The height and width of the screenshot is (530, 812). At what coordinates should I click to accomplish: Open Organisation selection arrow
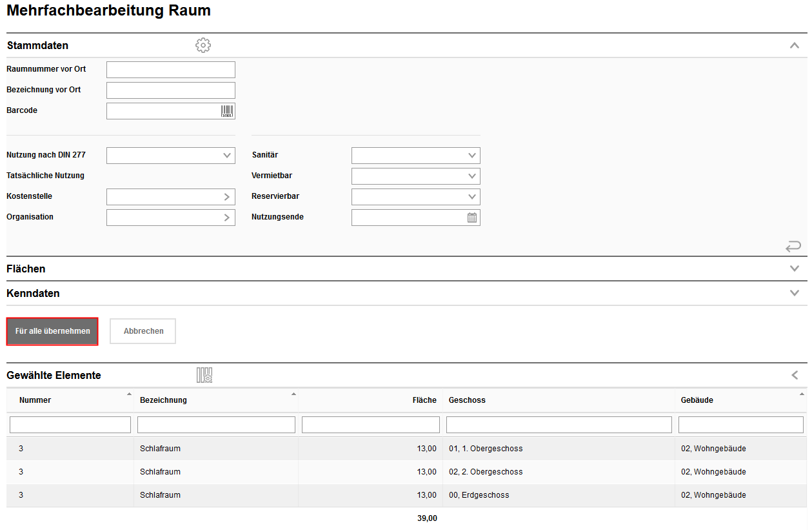pos(226,218)
